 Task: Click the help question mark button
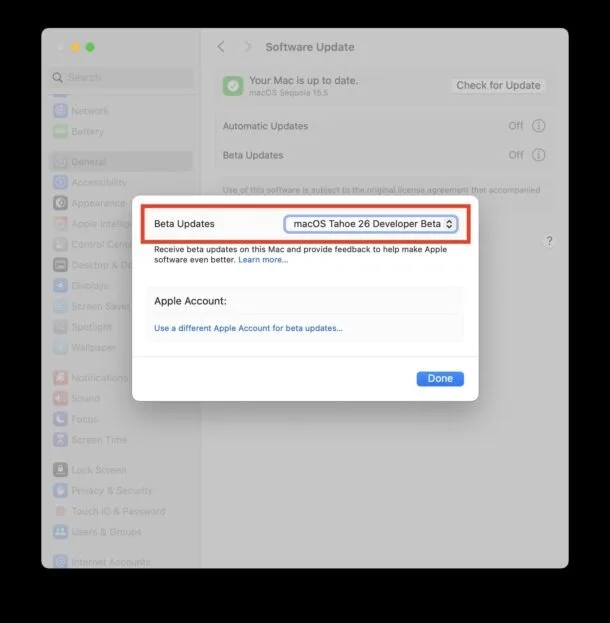click(x=549, y=241)
